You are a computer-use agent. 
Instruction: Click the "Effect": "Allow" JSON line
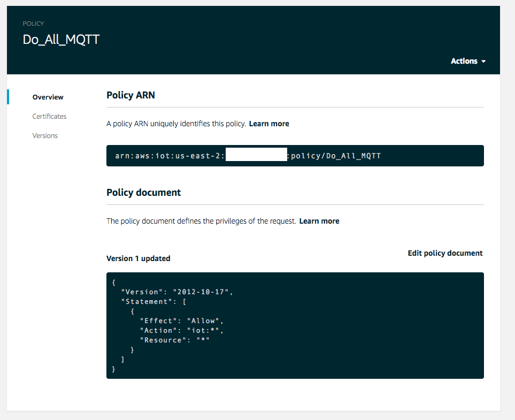[x=182, y=320]
